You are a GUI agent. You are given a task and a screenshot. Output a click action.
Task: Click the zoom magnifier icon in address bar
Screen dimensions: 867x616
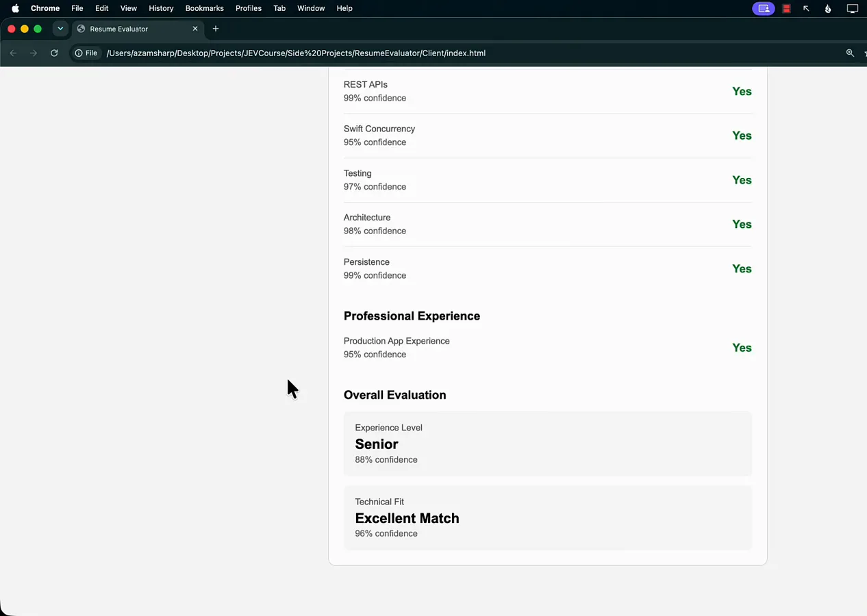click(850, 53)
